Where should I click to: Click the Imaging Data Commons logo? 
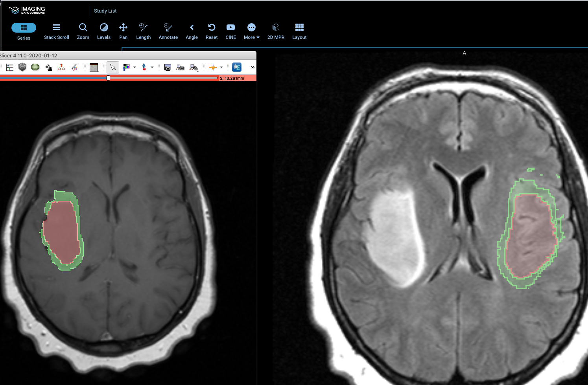[x=27, y=10]
